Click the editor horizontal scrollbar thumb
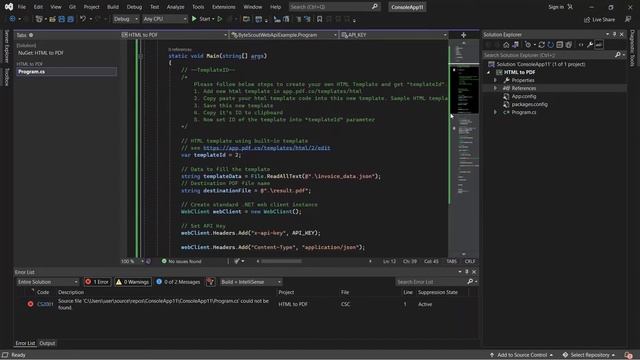Screen dimensions: 640x360 tap(281, 261)
